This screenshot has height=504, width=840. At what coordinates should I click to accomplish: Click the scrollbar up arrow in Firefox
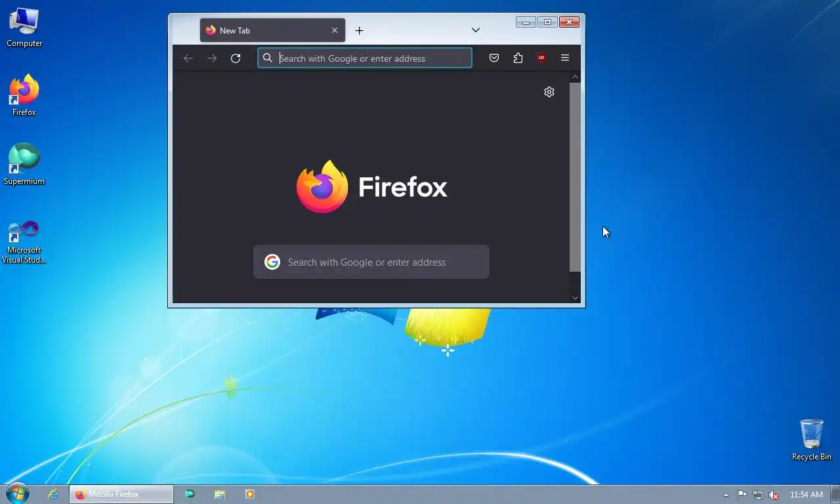tap(576, 77)
